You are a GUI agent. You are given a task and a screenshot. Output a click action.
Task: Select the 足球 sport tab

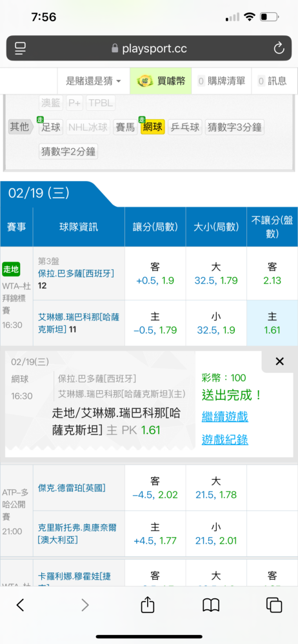coord(51,127)
